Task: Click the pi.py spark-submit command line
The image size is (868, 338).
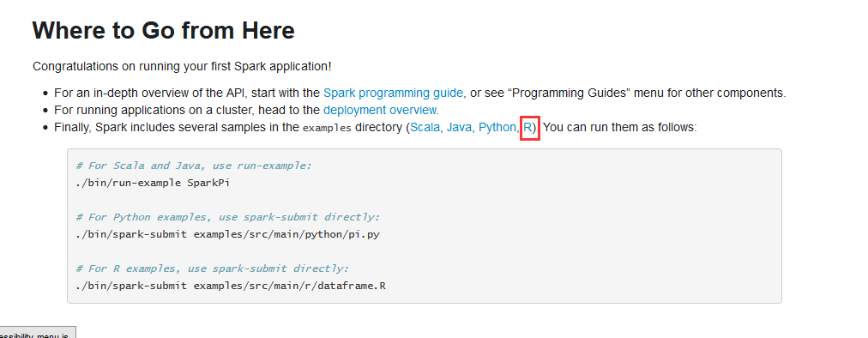Action: coord(227,234)
